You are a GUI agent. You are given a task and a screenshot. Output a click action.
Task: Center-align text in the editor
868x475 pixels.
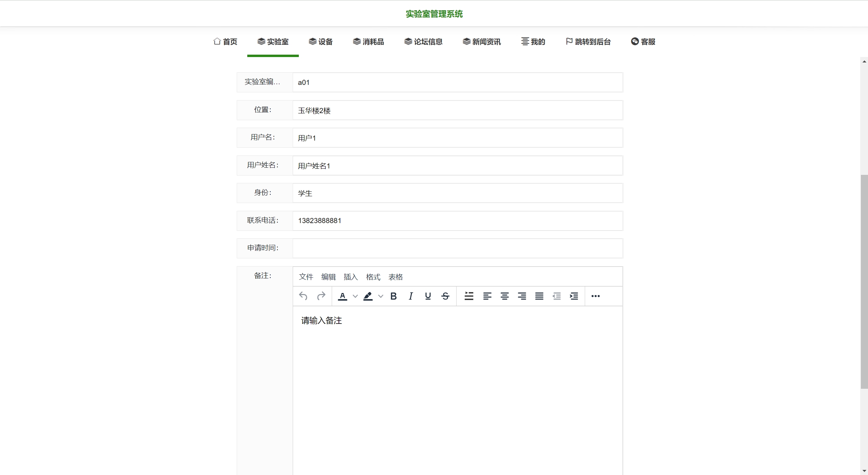click(504, 296)
